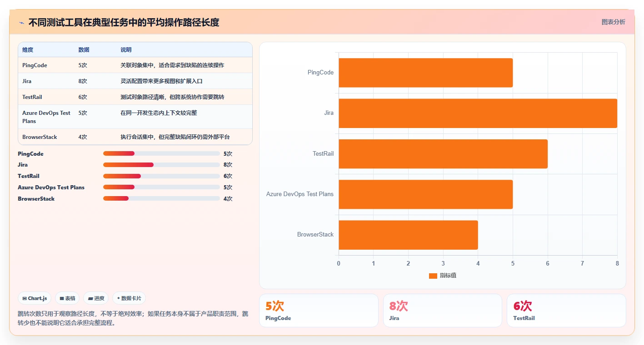Viewport: 644px width, 345px height.
Task: Click the Jira table row name
Action: pyautogui.click(x=27, y=81)
